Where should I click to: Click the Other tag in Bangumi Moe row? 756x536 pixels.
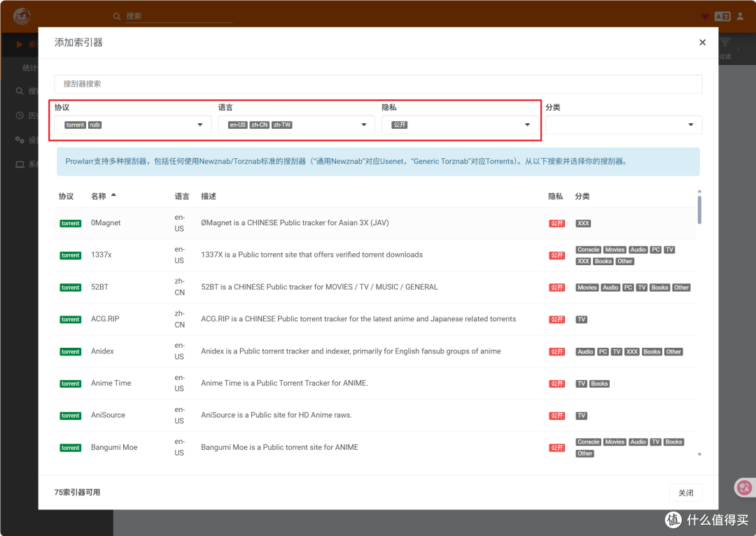(x=584, y=453)
